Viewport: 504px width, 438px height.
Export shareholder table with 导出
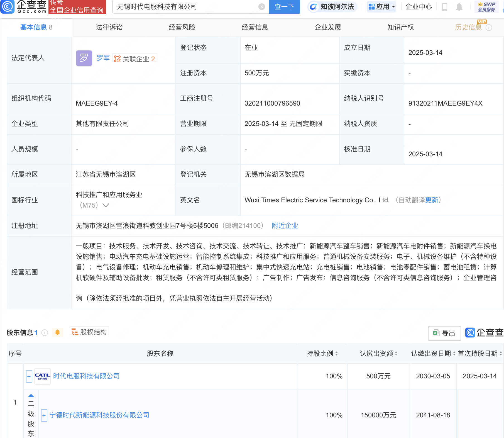point(444,333)
